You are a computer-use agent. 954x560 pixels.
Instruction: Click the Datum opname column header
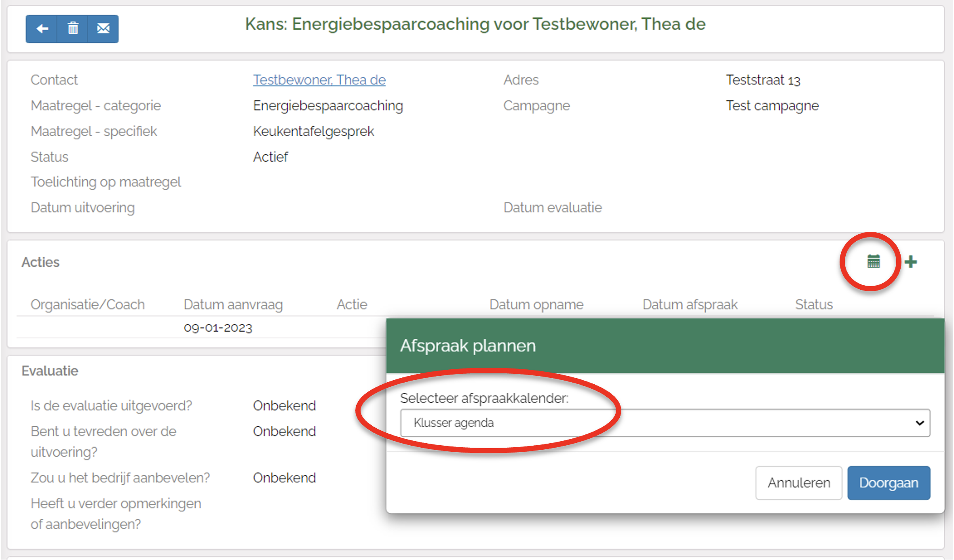pos(536,305)
